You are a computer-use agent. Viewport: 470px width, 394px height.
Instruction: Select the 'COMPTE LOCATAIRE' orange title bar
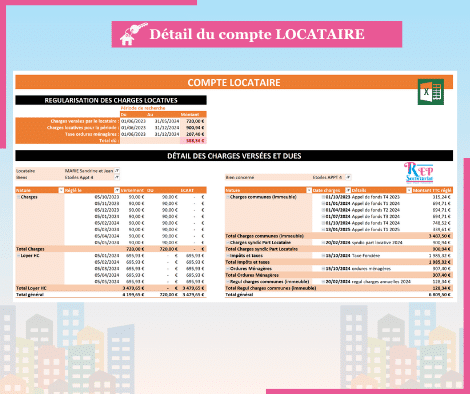point(234,82)
